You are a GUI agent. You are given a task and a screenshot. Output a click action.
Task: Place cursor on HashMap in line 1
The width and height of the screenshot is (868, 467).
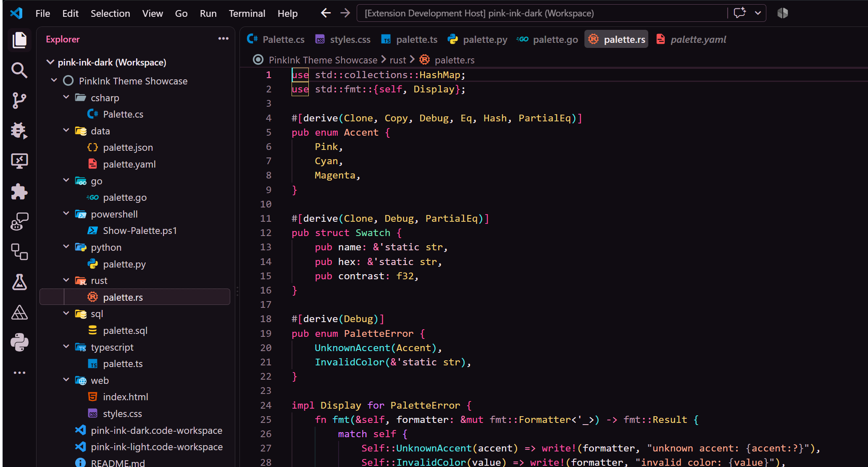click(x=440, y=75)
